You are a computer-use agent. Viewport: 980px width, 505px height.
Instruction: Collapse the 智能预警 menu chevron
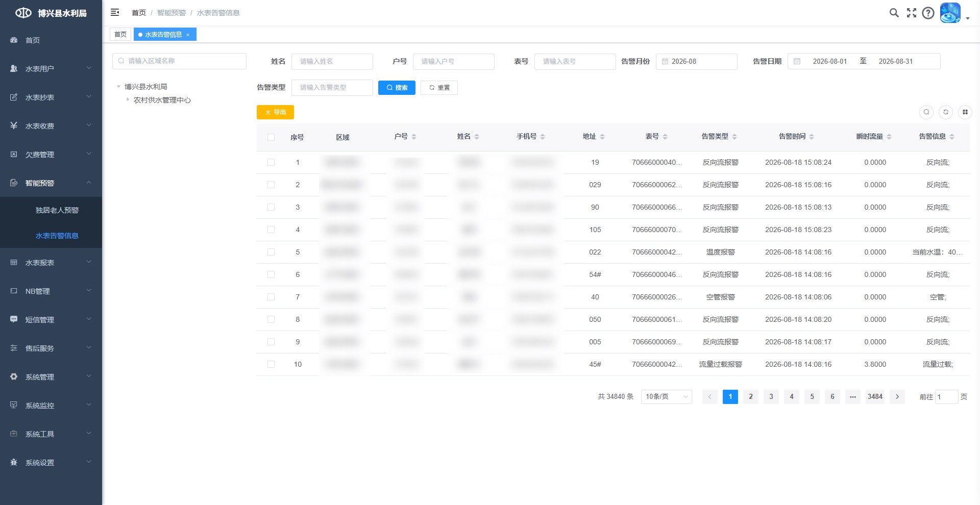pos(89,182)
